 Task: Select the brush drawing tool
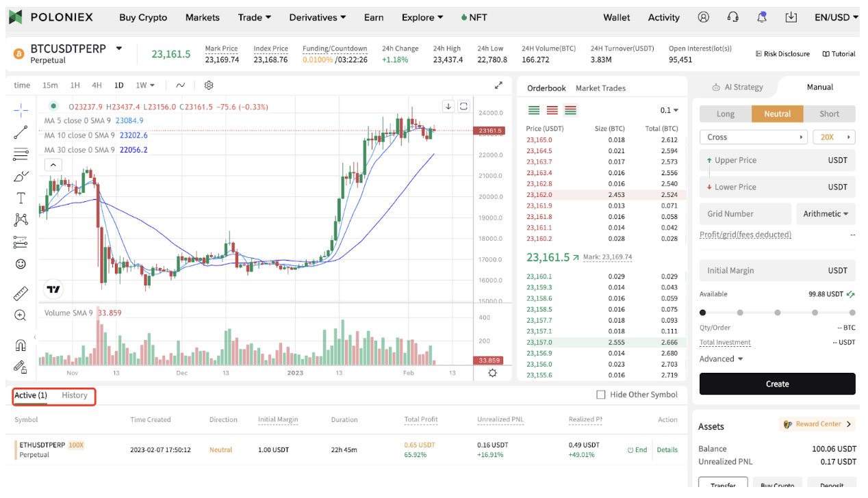tap(21, 176)
